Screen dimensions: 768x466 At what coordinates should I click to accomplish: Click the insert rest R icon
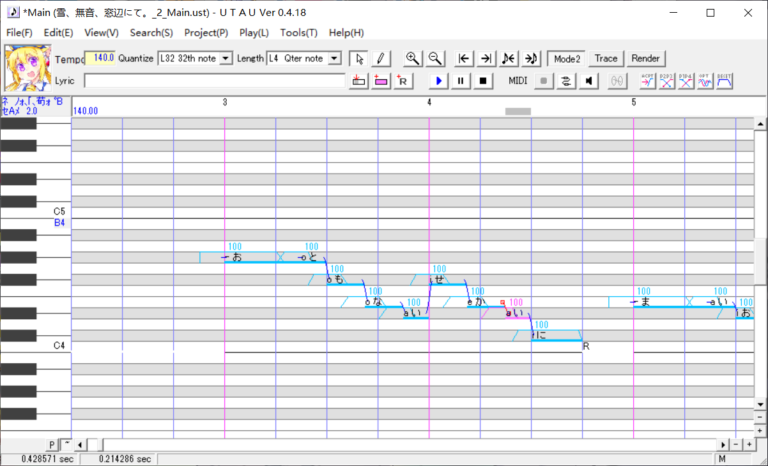(403, 80)
